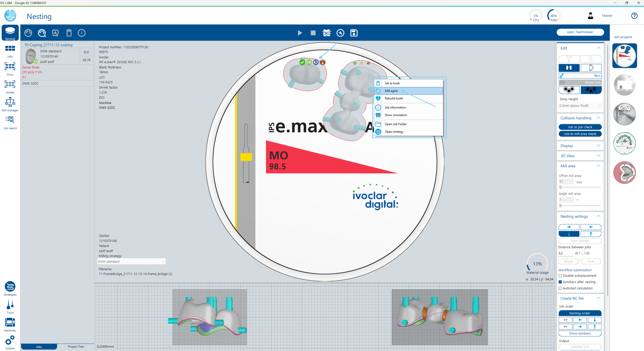Adjust the Offset mill area slider

(561, 187)
